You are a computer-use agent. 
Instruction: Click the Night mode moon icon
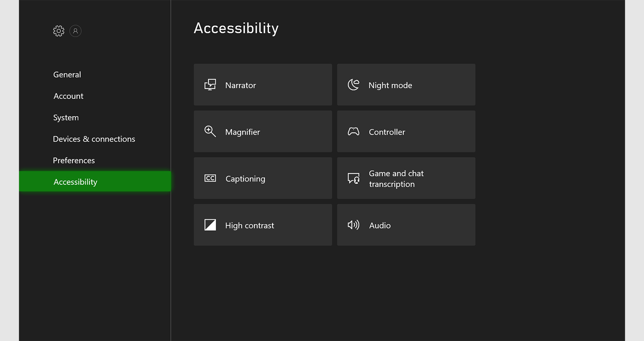coord(353,85)
